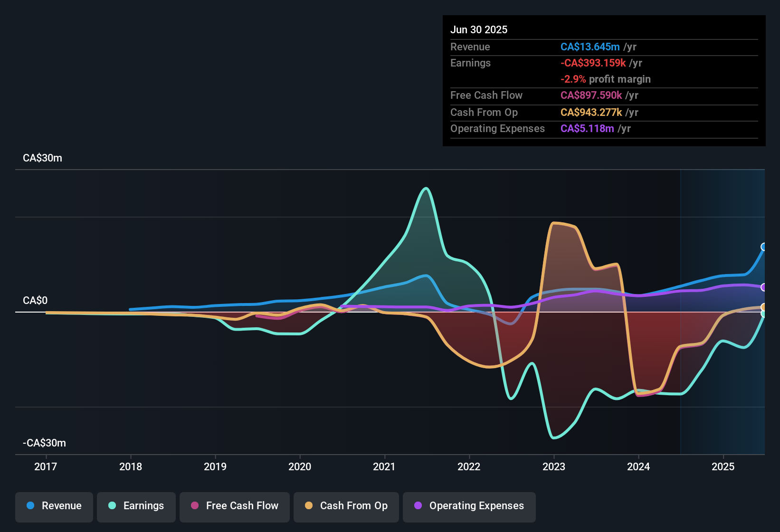Click the 2025 axis label
The width and height of the screenshot is (780, 532).
(x=723, y=467)
